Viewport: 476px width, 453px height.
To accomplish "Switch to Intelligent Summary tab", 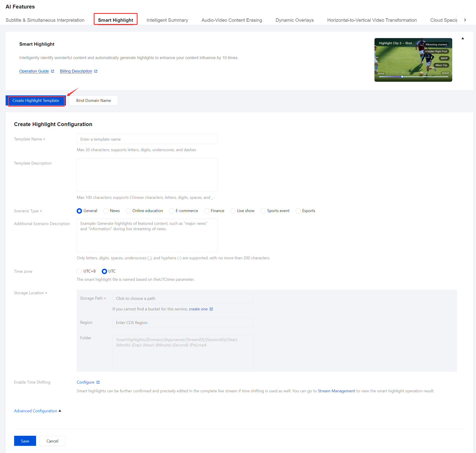I will (167, 20).
